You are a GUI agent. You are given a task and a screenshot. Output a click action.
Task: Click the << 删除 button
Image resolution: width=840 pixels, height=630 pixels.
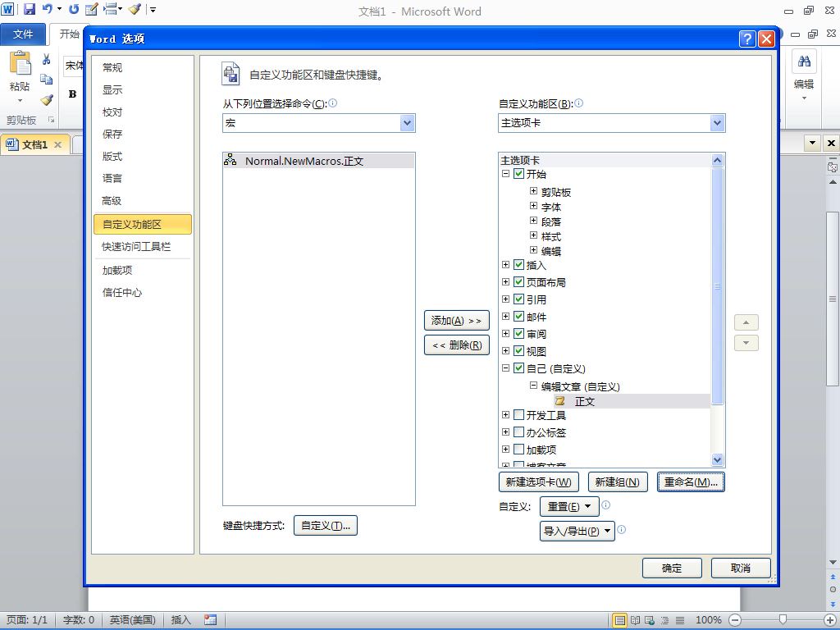456,345
